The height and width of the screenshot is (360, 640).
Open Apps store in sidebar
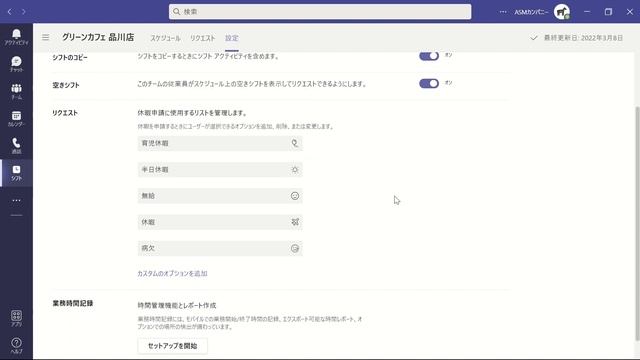16,318
